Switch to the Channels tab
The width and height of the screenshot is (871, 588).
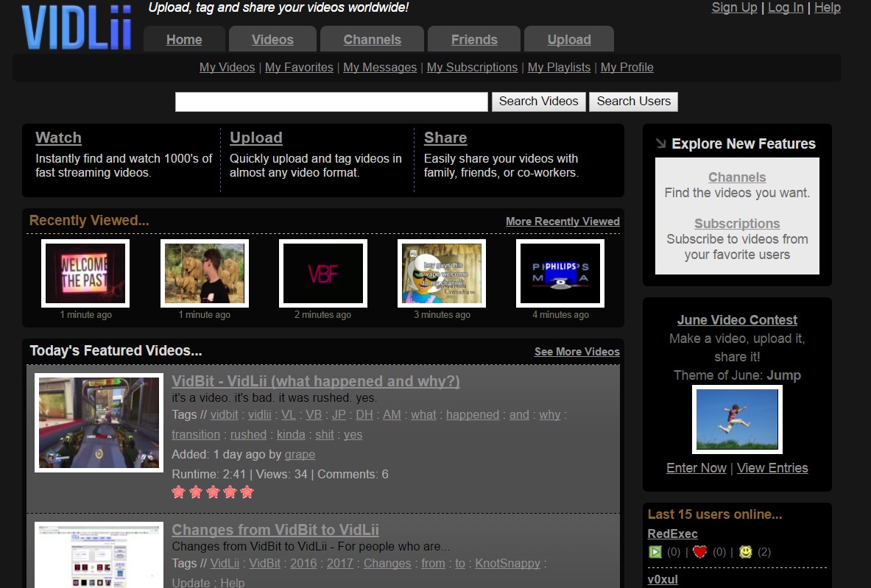click(x=372, y=40)
